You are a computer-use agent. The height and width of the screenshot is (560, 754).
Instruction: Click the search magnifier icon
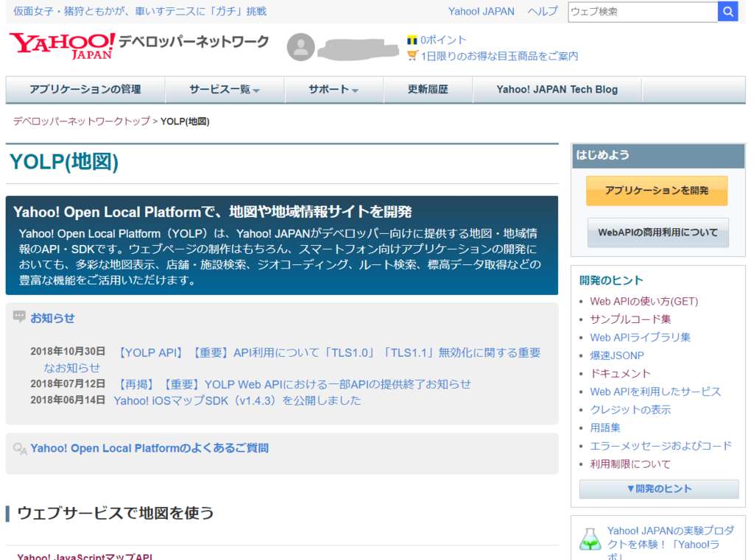point(727,11)
